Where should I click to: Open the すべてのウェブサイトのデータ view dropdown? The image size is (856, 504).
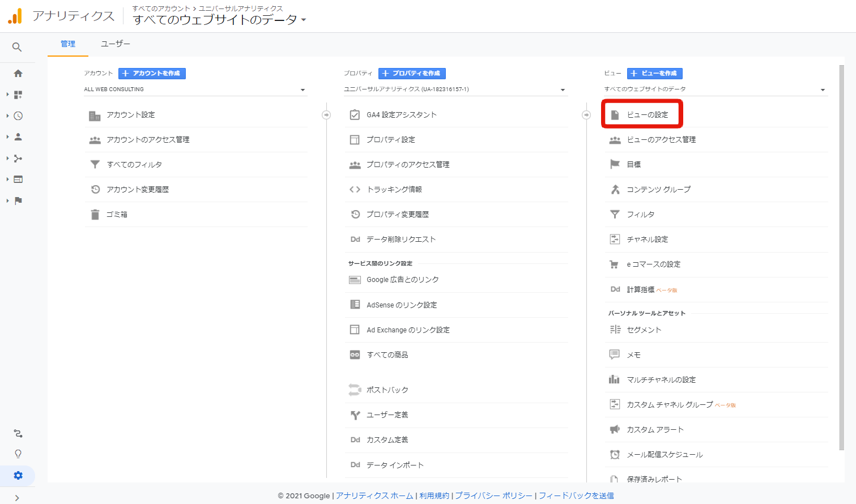click(x=716, y=89)
